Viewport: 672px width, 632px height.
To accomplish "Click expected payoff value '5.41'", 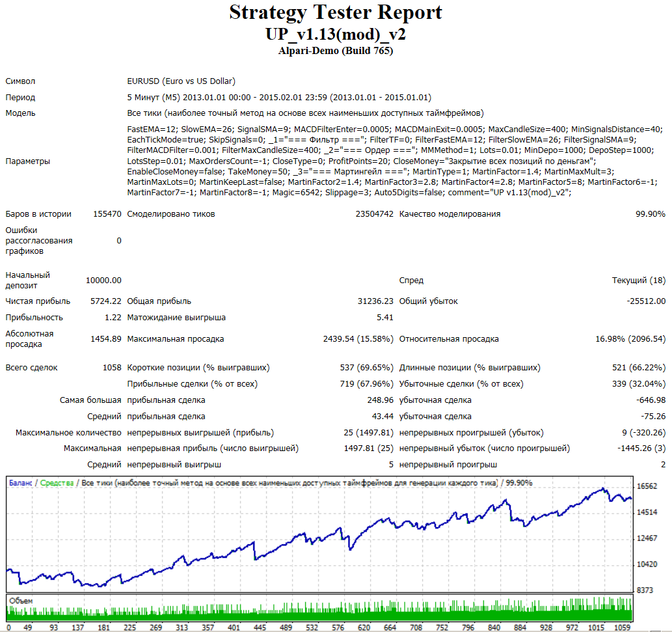I will tap(385, 318).
